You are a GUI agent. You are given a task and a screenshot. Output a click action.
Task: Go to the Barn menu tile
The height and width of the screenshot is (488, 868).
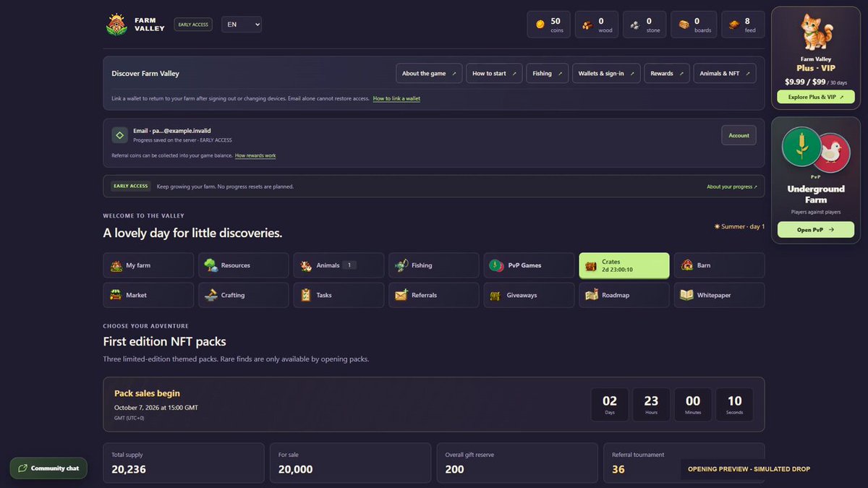(719, 265)
